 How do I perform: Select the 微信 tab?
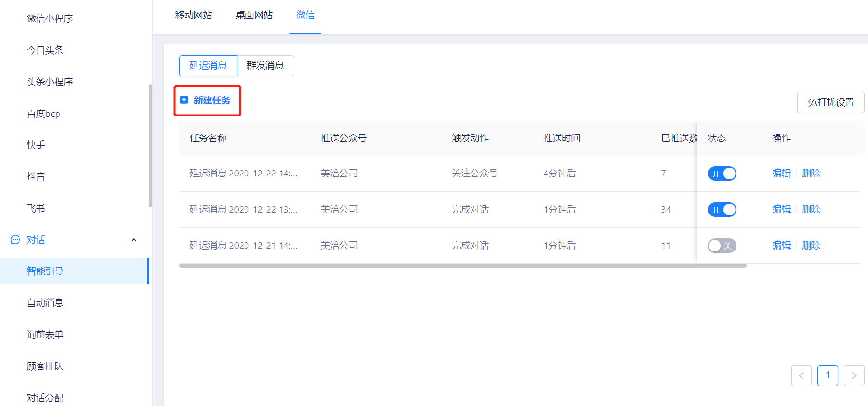click(x=305, y=15)
